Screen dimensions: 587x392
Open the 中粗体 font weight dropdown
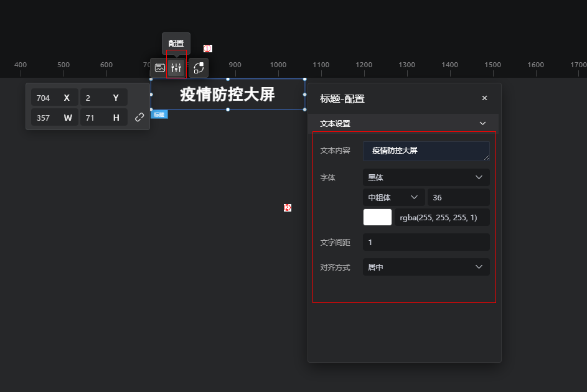[x=393, y=197]
